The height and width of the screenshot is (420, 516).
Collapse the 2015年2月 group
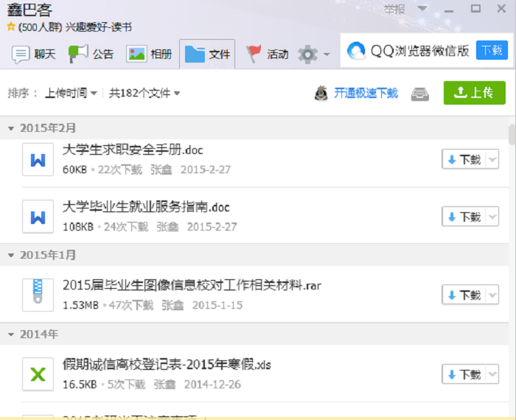click(x=11, y=128)
